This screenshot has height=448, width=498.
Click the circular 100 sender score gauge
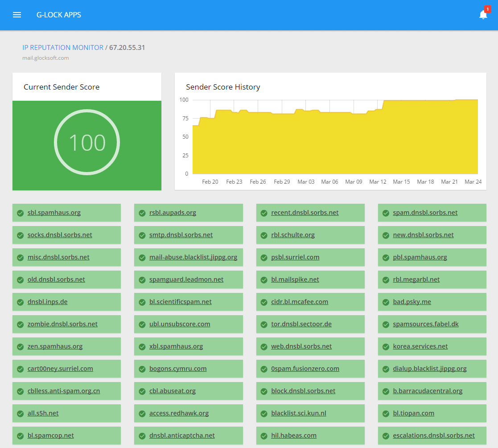point(87,142)
